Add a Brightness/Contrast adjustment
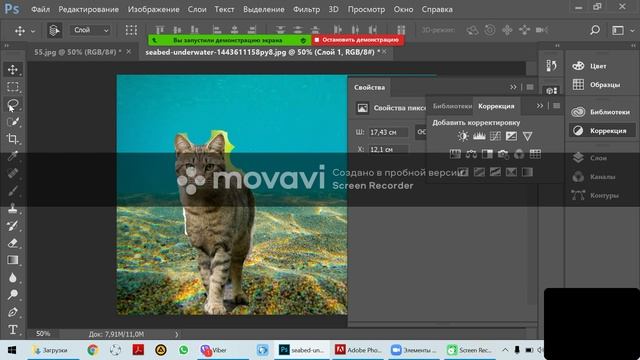Image resolution: width=640 pixels, height=360 pixels. tap(463, 136)
